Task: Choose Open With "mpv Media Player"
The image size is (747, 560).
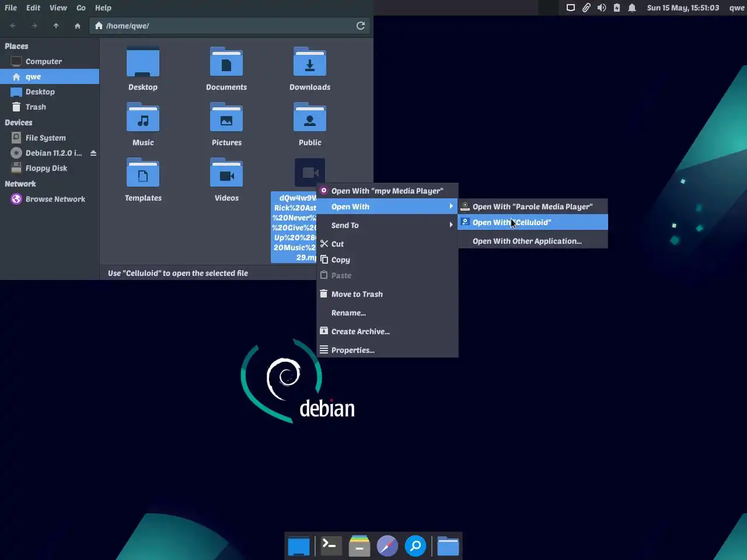Action: pyautogui.click(x=388, y=191)
